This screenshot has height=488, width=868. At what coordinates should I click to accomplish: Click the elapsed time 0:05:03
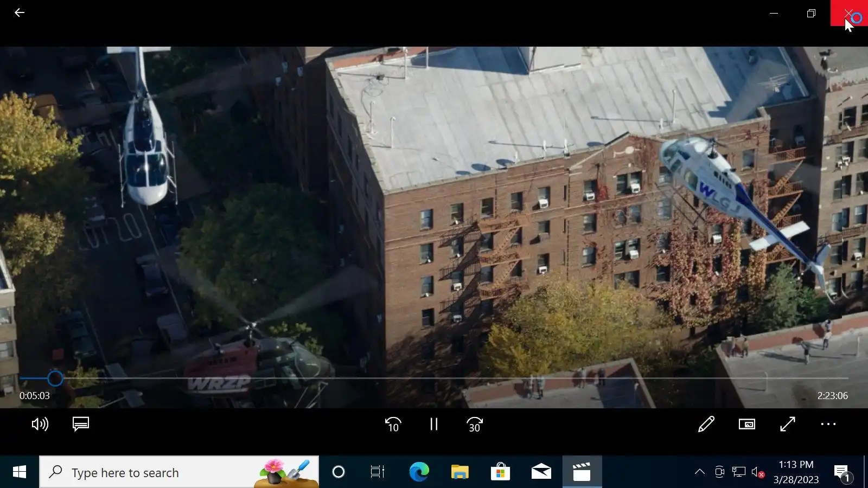[35, 396]
